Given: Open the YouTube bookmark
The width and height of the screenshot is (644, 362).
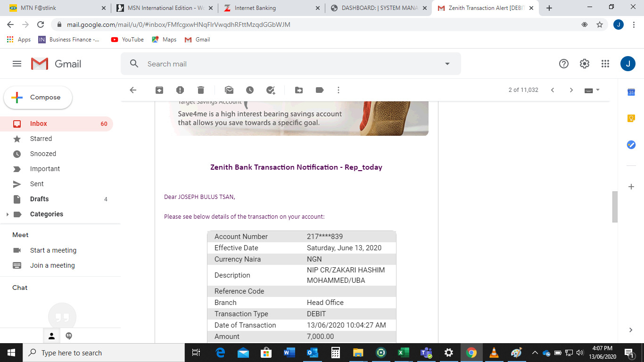Looking at the screenshot, I should [x=127, y=40].
